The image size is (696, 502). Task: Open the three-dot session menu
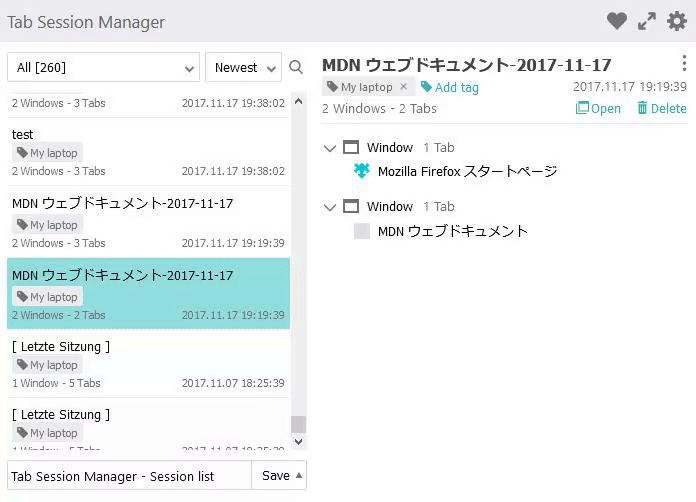(684, 63)
